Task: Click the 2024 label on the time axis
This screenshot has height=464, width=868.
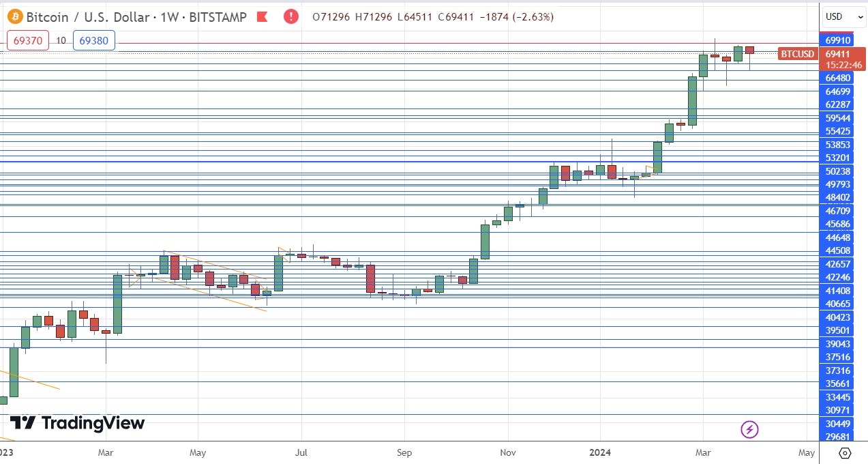Action: click(x=600, y=452)
